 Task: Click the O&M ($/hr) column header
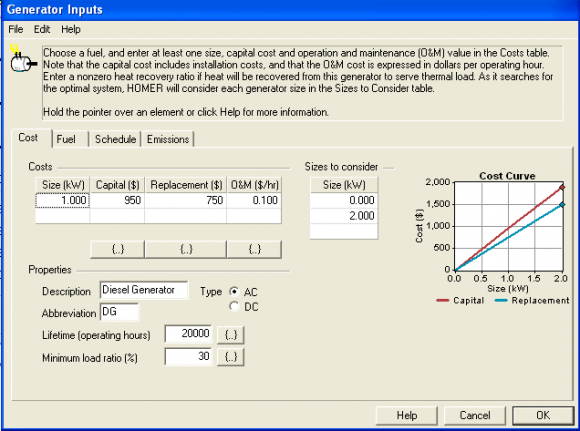tap(254, 185)
